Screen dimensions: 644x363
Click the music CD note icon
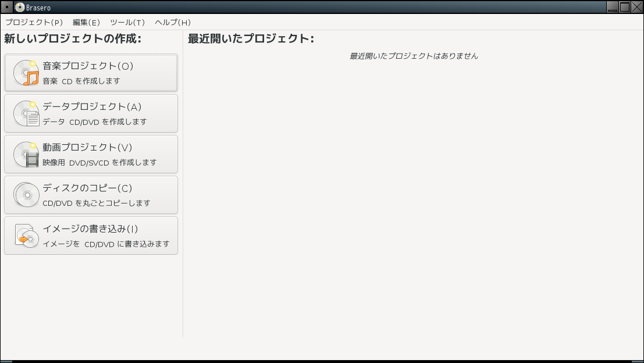pyautogui.click(x=26, y=73)
